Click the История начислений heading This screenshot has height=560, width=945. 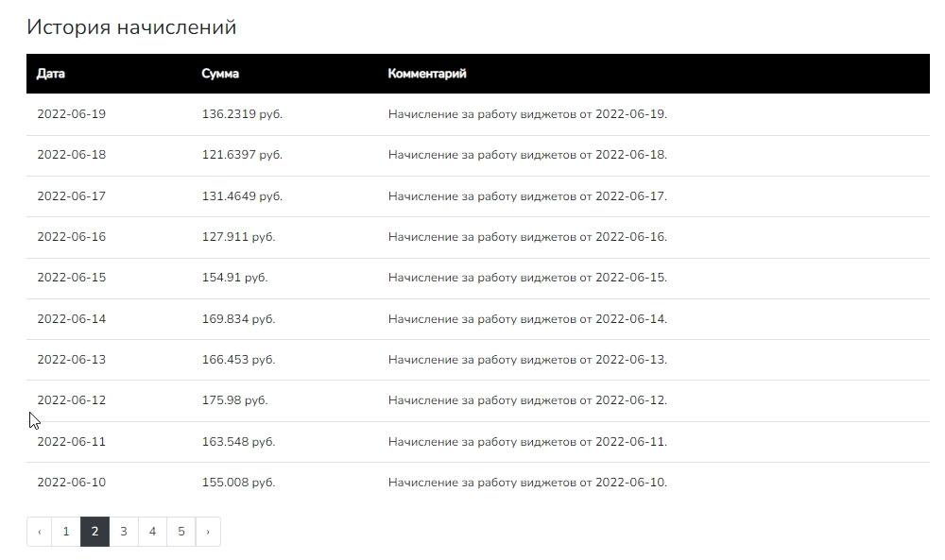[x=131, y=27]
